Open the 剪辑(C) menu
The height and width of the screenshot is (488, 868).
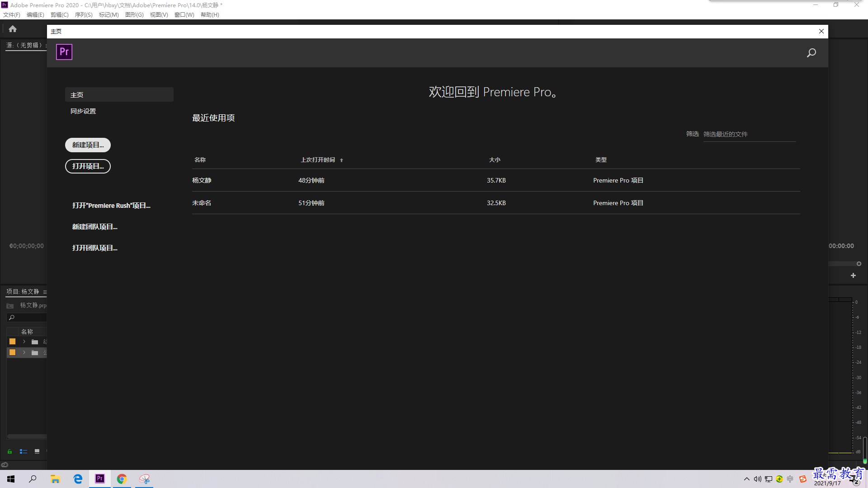60,15
